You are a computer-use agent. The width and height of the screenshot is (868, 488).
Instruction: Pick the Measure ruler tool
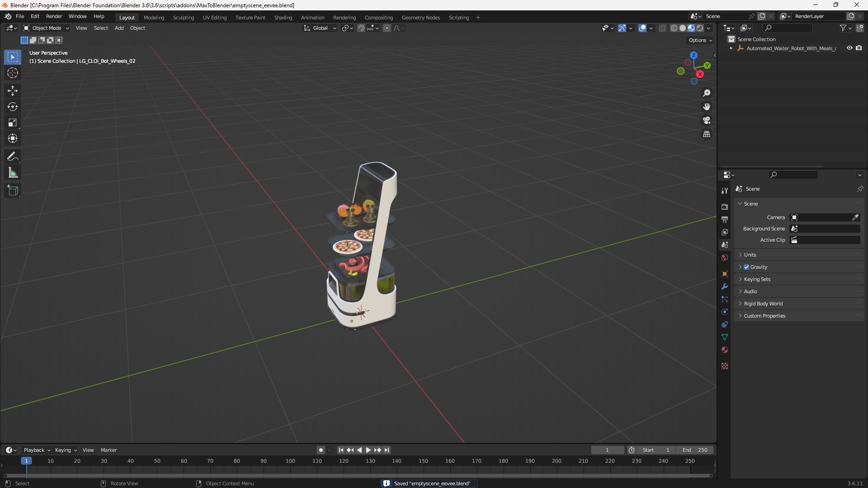13,173
